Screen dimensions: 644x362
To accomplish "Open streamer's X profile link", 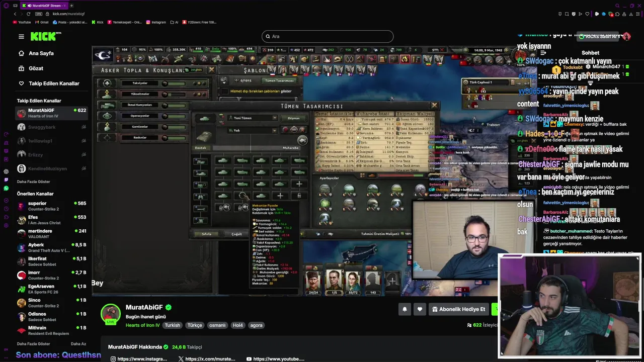I will coord(207,359).
